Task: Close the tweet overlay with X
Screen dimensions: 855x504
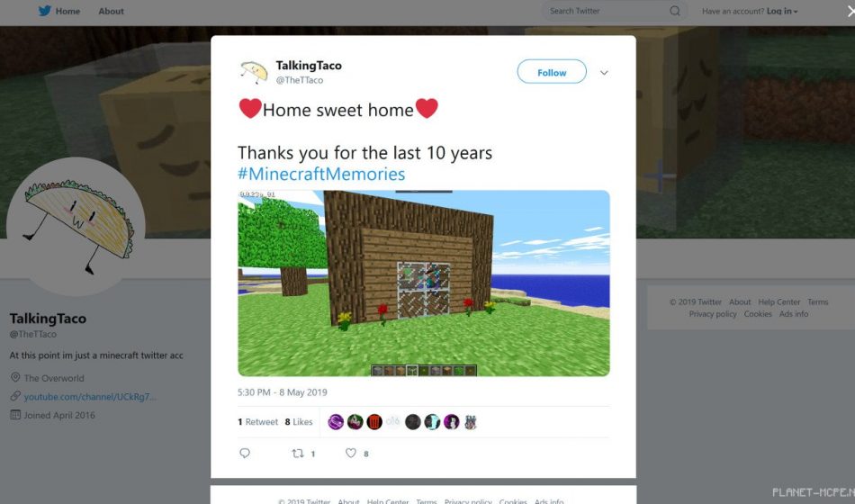Action: [850, 11]
